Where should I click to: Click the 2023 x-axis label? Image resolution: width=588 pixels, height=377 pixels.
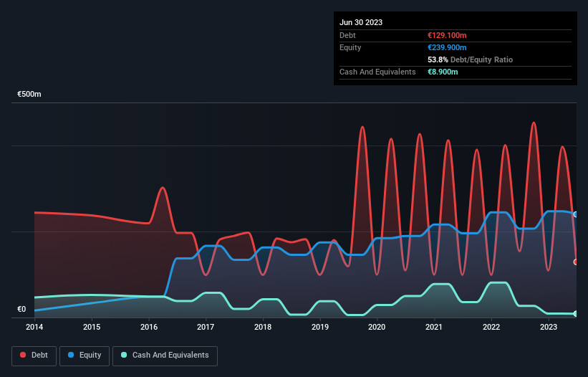click(x=548, y=327)
